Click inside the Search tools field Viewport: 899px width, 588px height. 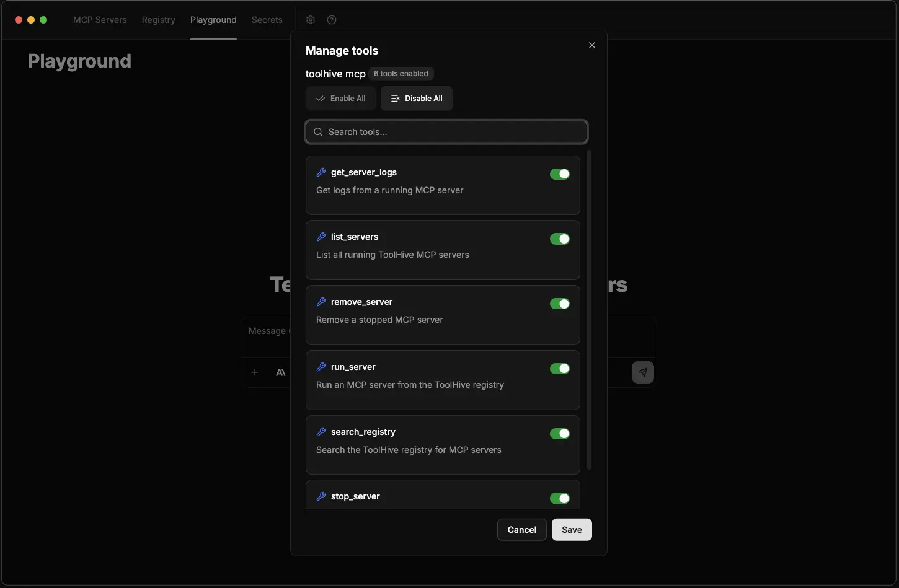[446, 131]
